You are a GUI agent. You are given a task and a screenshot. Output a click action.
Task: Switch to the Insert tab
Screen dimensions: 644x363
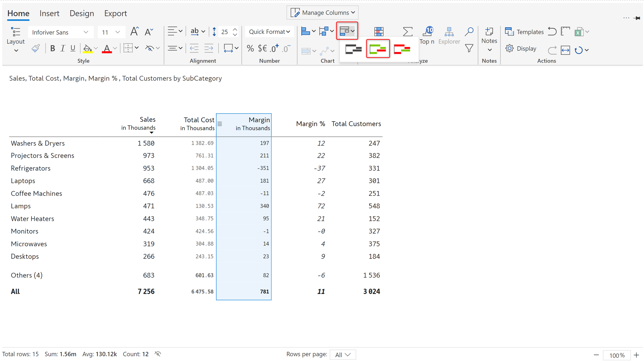coord(49,13)
